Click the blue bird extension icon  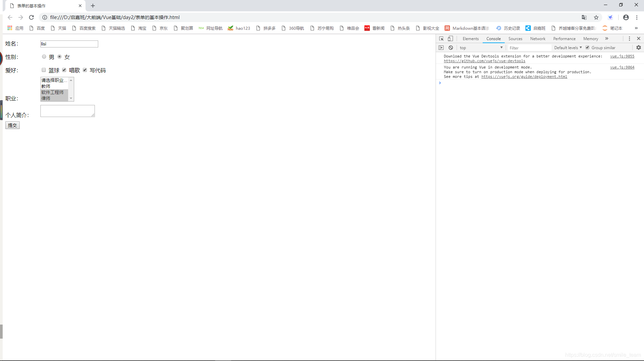610,17
